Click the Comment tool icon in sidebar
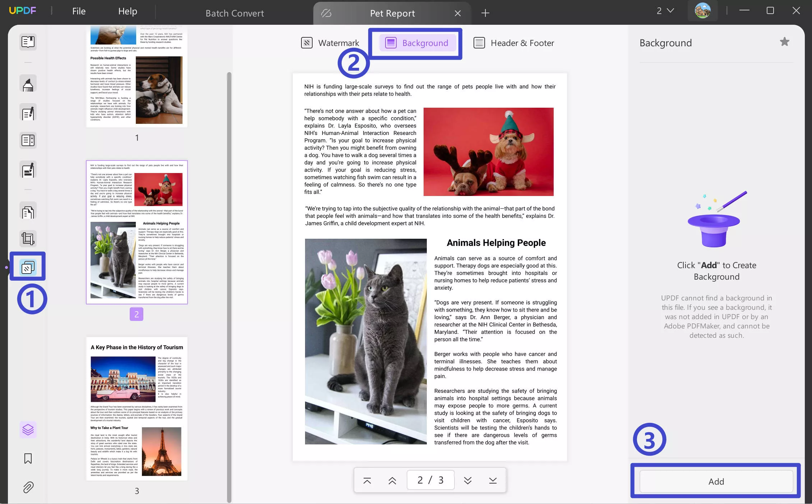The image size is (812, 504). click(x=27, y=83)
